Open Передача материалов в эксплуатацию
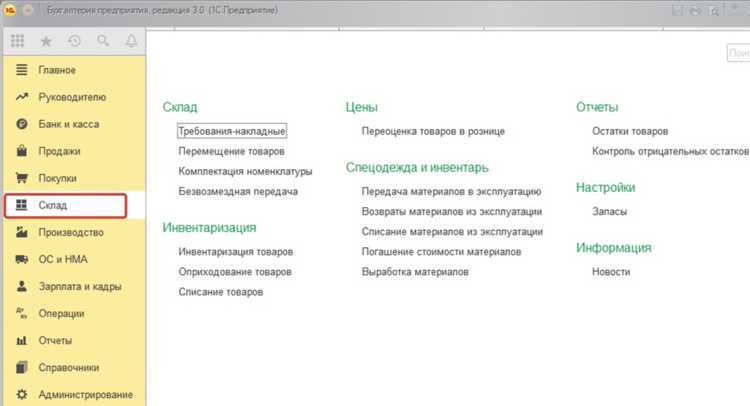 (x=451, y=191)
